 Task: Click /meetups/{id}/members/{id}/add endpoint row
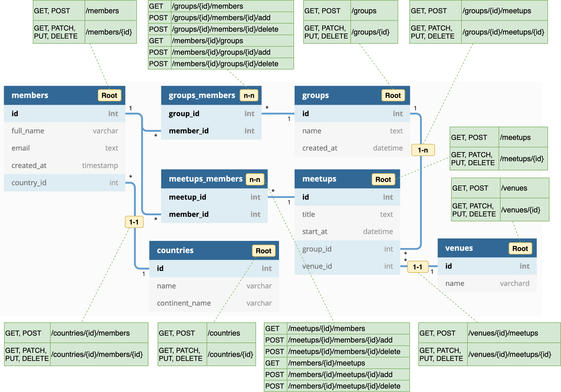pyautogui.click(x=340, y=340)
